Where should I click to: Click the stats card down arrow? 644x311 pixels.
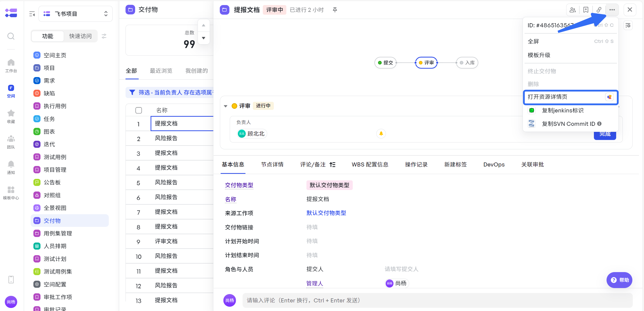[x=203, y=38]
